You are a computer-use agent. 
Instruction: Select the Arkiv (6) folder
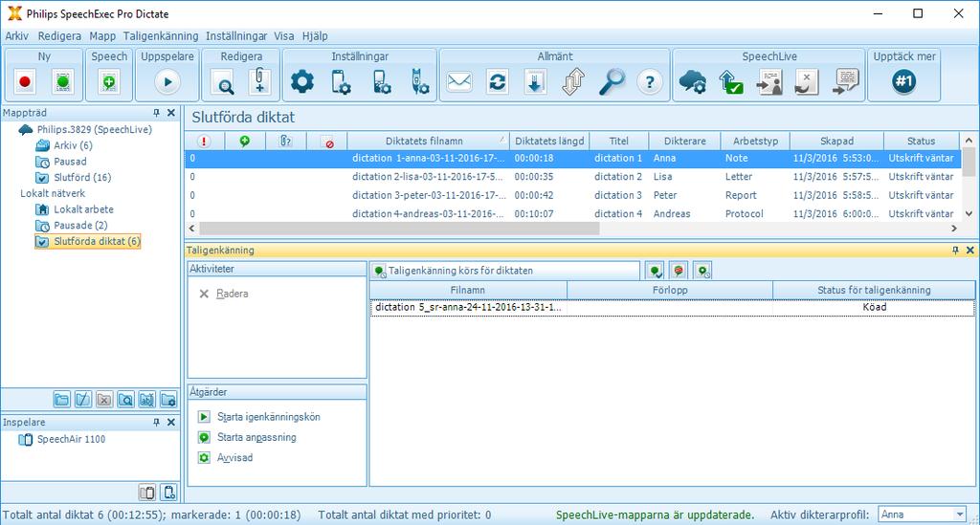(x=73, y=145)
